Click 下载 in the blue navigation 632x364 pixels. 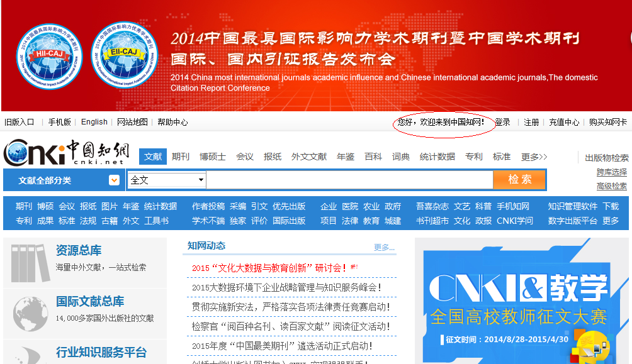pos(611,207)
